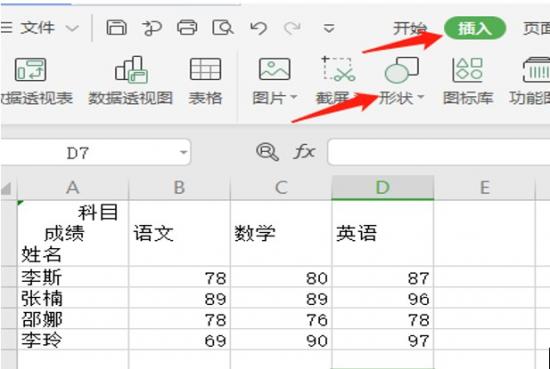Viewport: 550px width, 369px height.
Task: Expand the arrow next to 文件
Action: (72, 28)
